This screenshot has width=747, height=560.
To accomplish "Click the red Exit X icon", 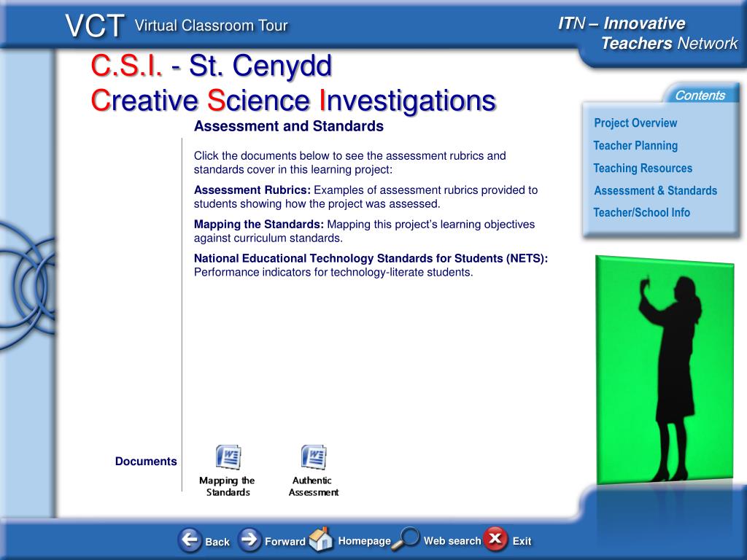I will point(495,539).
